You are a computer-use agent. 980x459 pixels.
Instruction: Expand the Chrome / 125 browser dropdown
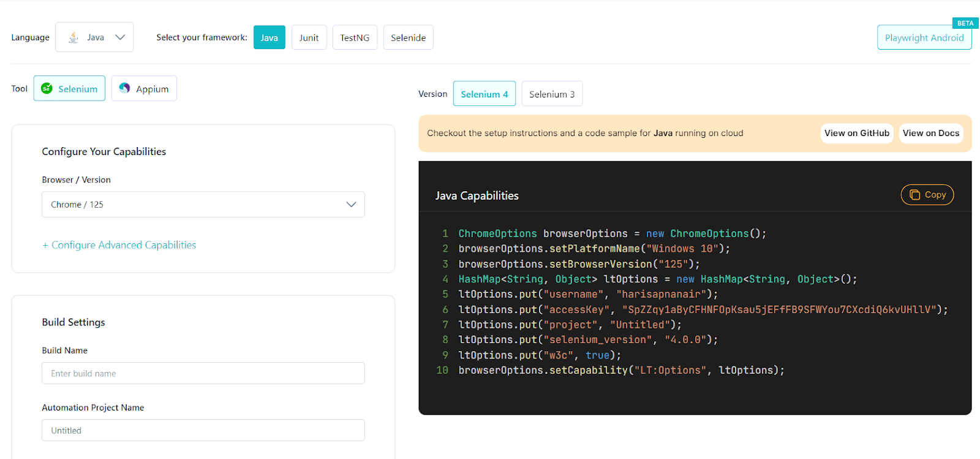pos(351,205)
